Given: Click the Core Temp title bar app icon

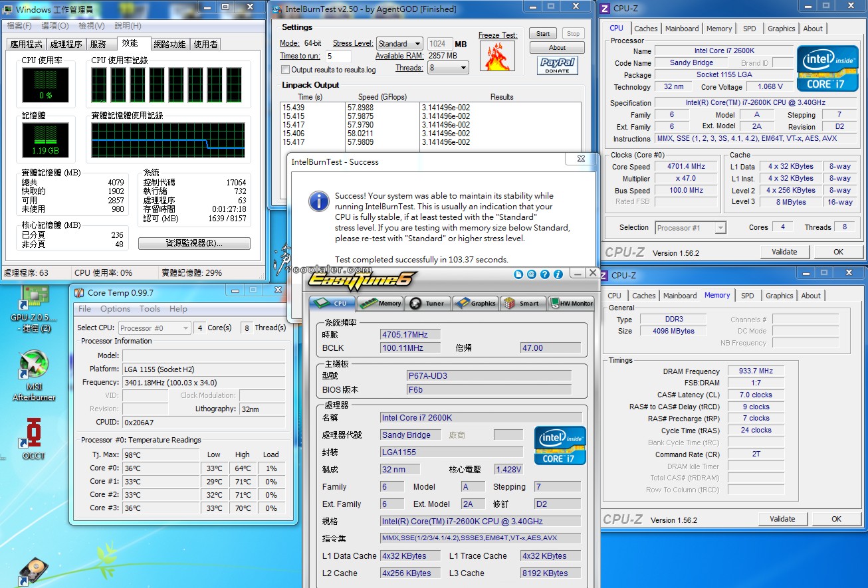Looking at the screenshot, I should pyautogui.click(x=79, y=292).
